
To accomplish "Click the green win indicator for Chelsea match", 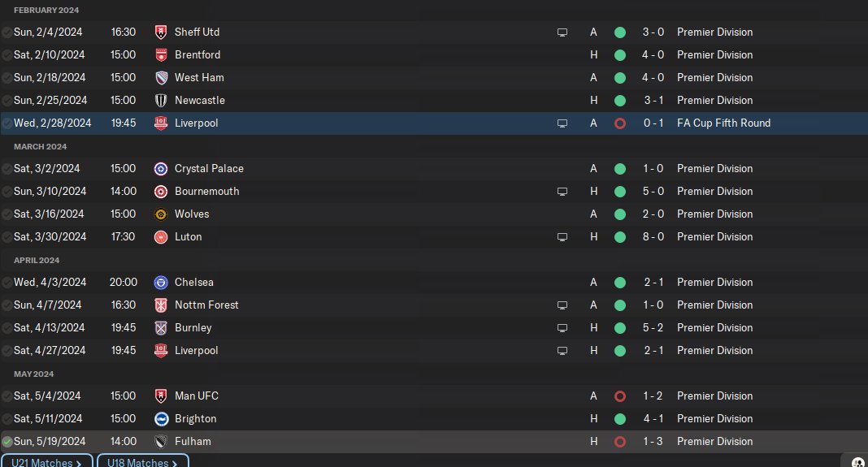I will point(620,283).
